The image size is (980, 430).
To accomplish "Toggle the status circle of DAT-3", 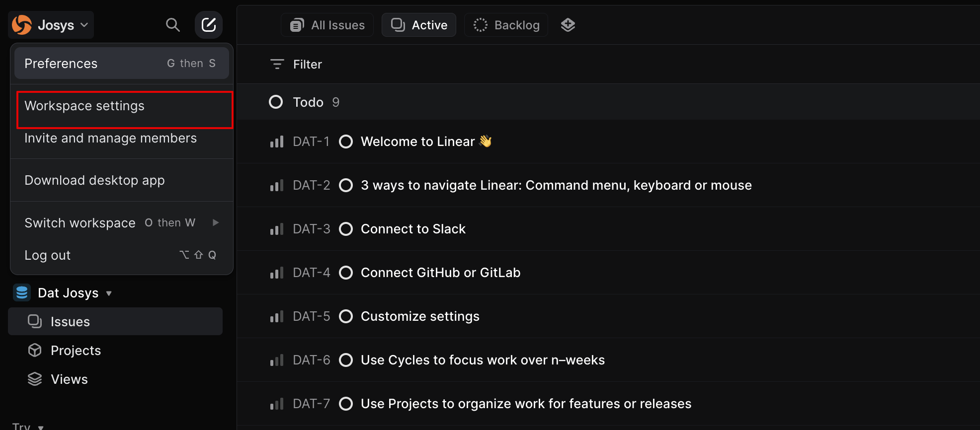I will pyautogui.click(x=346, y=229).
